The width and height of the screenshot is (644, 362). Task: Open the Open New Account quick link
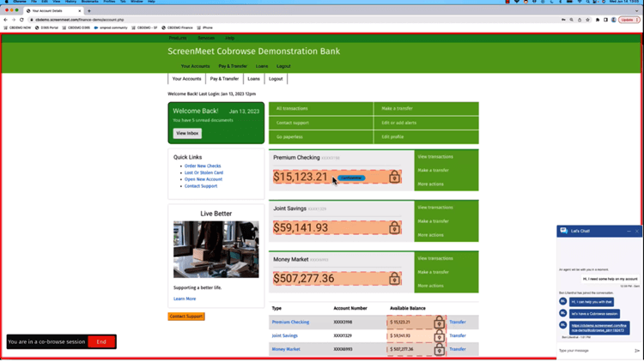click(x=204, y=179)
